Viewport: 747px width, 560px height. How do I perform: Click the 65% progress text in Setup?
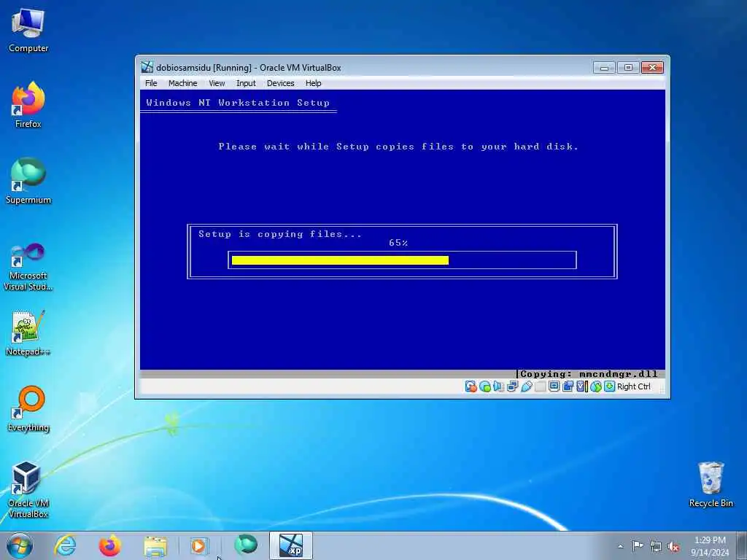tap(398, 243)
